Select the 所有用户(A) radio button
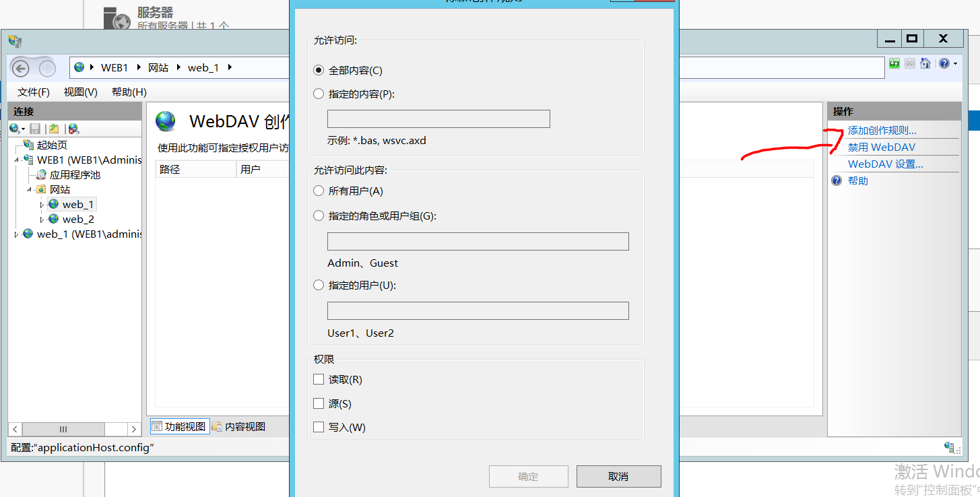The width and height of the screenshot is (980, 497). pyautogui.click(x=319, y=191)
